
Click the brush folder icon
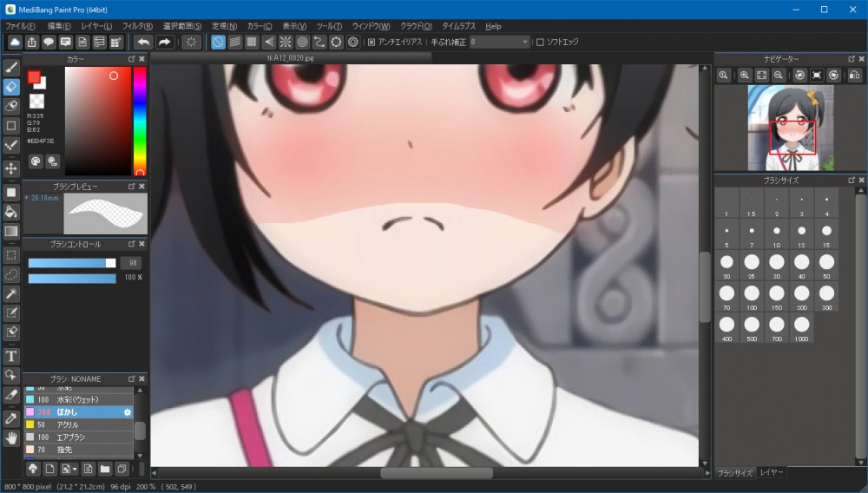pyautogui.click(x=105, y=470)
